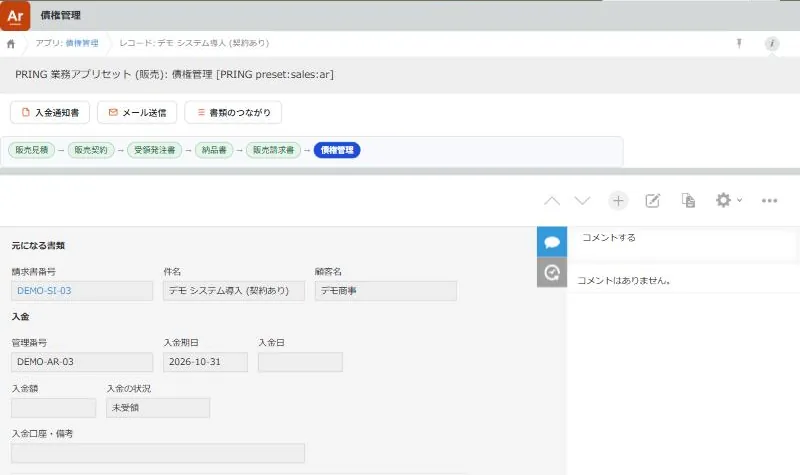Select the 販売見積 workflow step
Screen dimensions: 800x475
(32, 150)
